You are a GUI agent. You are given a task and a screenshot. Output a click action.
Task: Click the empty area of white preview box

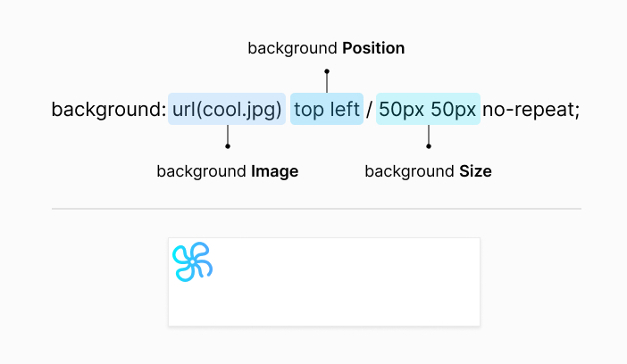click(x=357, y=285)
